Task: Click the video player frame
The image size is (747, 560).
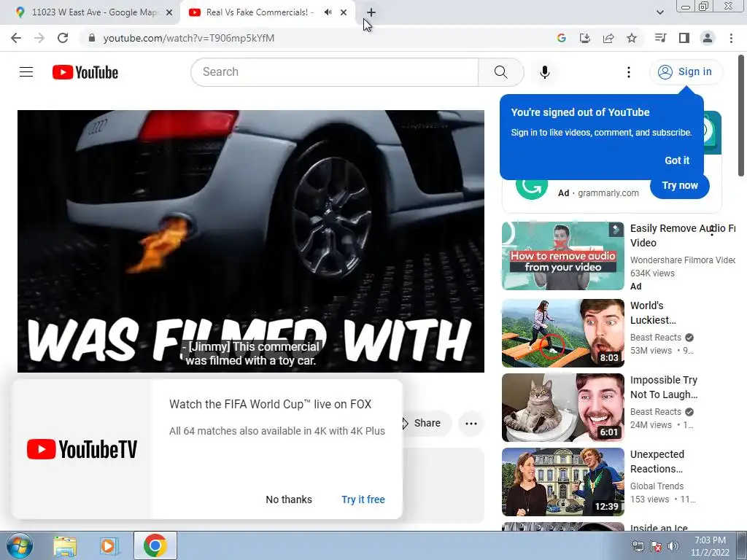Action: click(251, 241)
